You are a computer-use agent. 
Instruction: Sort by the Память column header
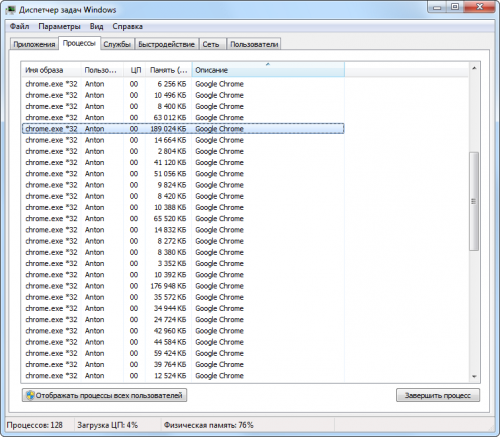(x=168, y=70)
